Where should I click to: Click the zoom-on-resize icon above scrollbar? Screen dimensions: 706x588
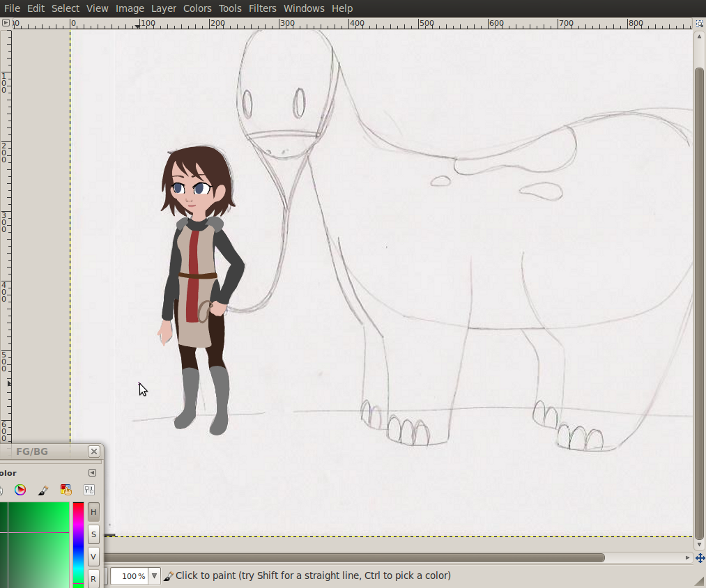(x=700, y=23)
